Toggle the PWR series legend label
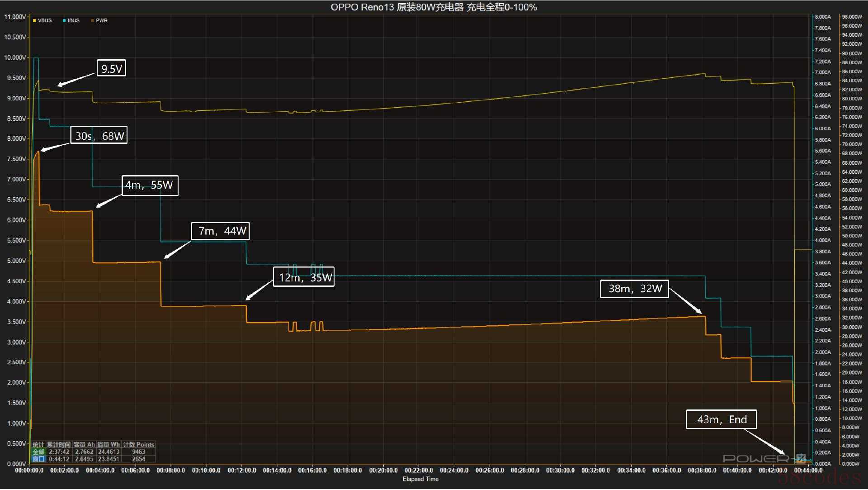The width and height of the screenshot is (868, 490). 102,20
